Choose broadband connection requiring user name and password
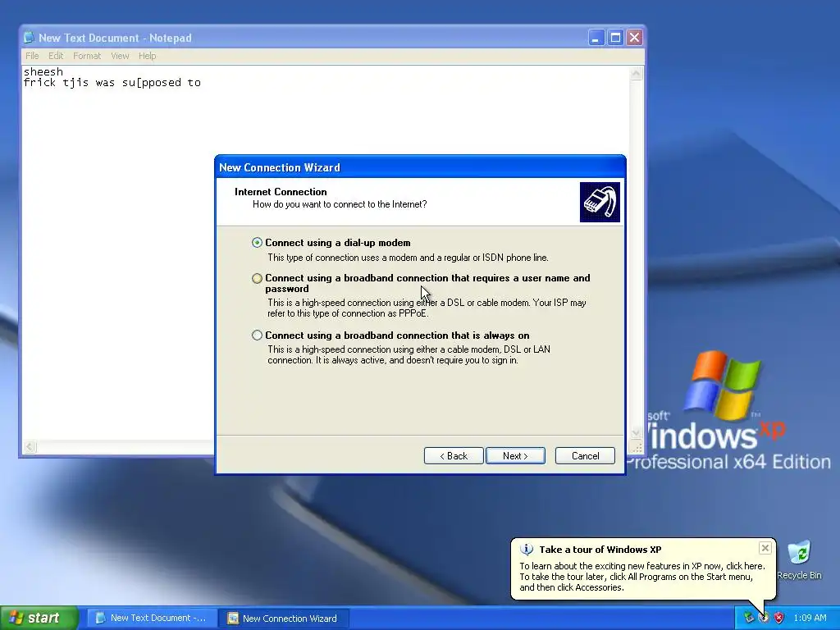This screenshot has width=840, height=630. pos(257,278)
